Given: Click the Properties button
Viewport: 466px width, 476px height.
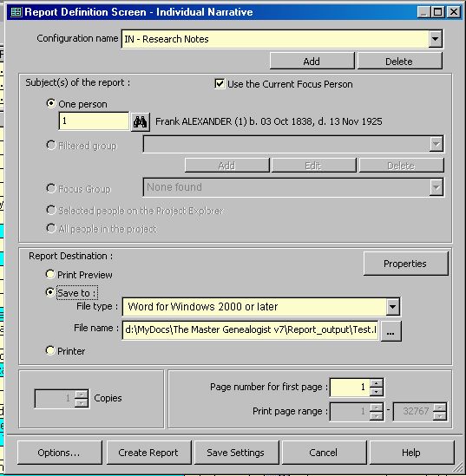Looking at the screenshot, I should (x=405, y=264).
